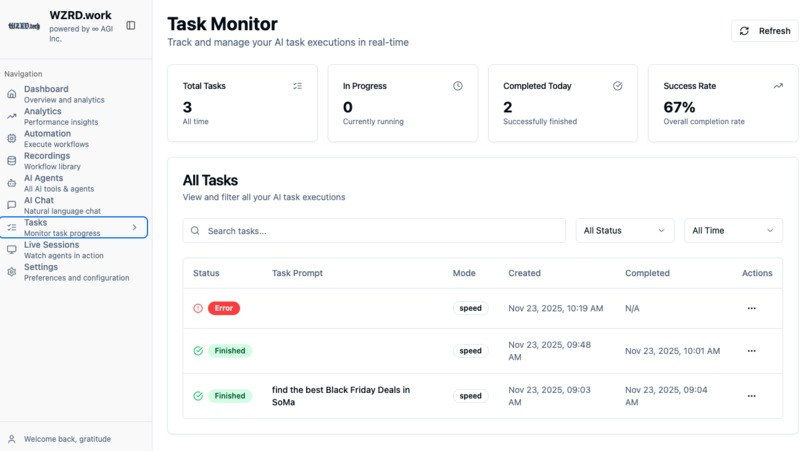This screenshot has width=806, height=451.
Task: Click the In Progress clock icon
Action: [457, 86]
